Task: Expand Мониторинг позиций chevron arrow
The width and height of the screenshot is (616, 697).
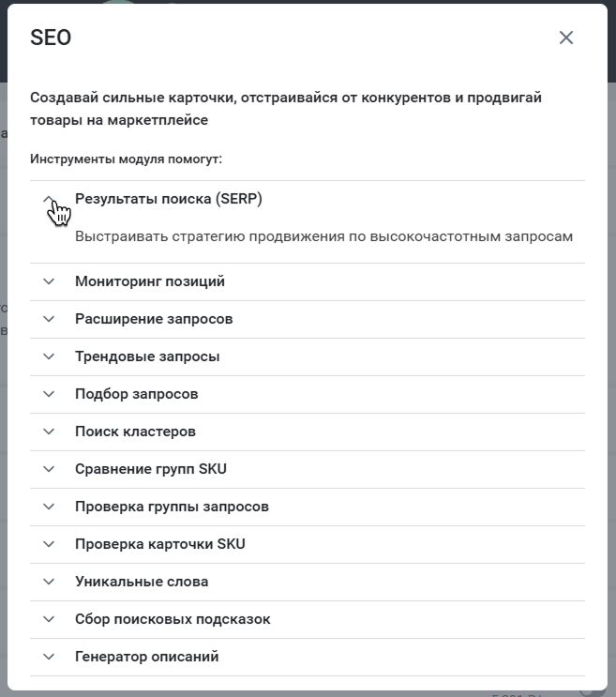Action: point(49,281)
